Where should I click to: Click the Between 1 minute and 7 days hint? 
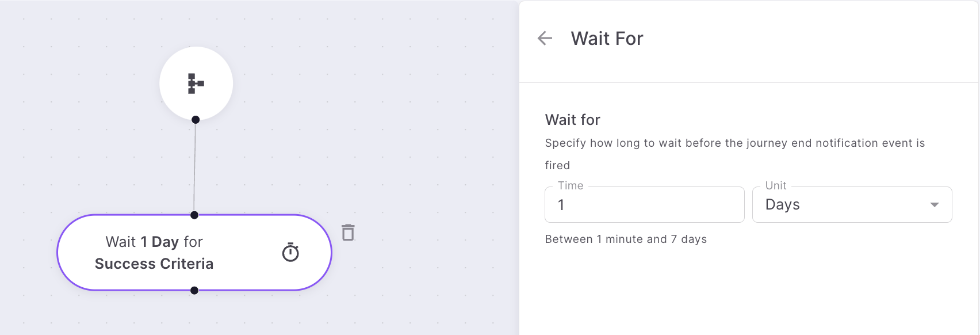[626, 239]
